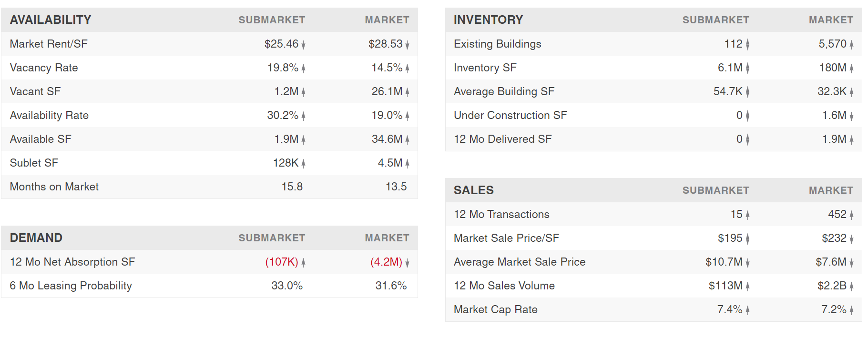Click the arrow next to 7.2% market cap rate

[x=851, y=310]
